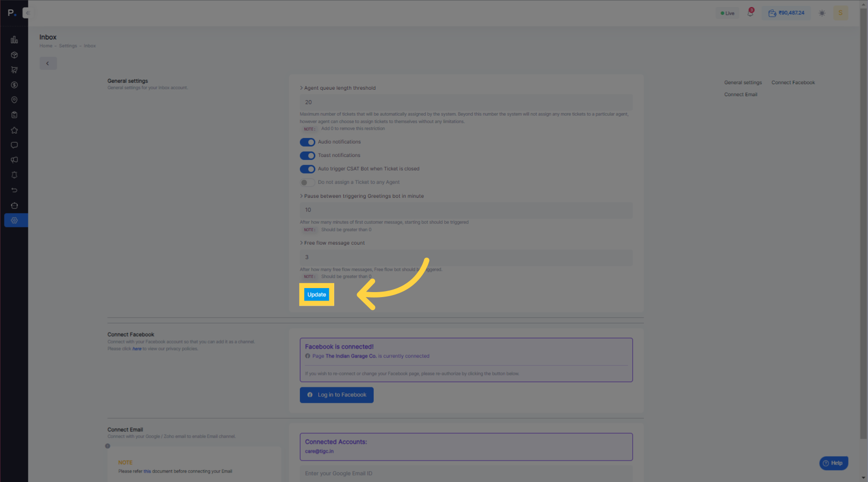
Task: Open the shopping cart sidebar icon
Action: (x=14, y=70)
